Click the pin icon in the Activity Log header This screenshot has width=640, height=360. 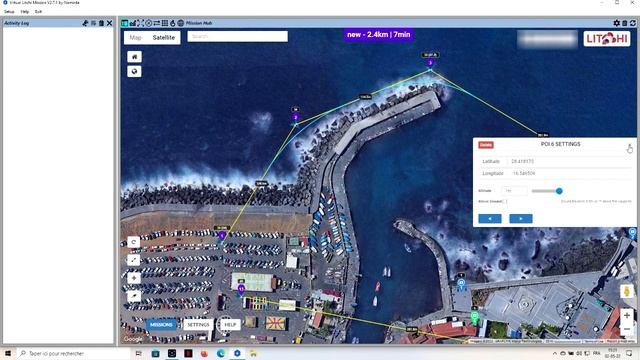point(85,23)
